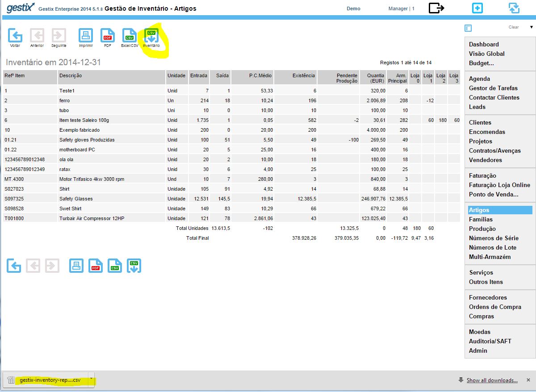Click the Demo link in header
The image size is (536, 392).
(353, 8)
